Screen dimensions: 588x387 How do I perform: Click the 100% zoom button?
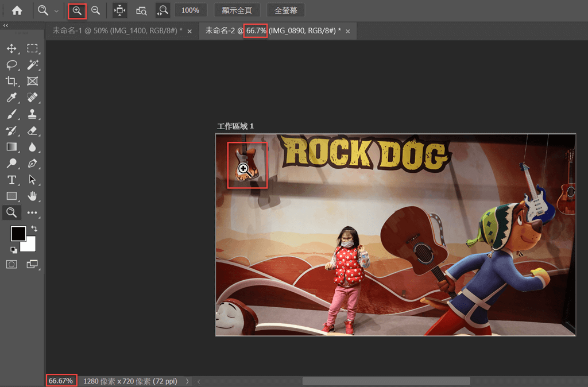[191, 10]
